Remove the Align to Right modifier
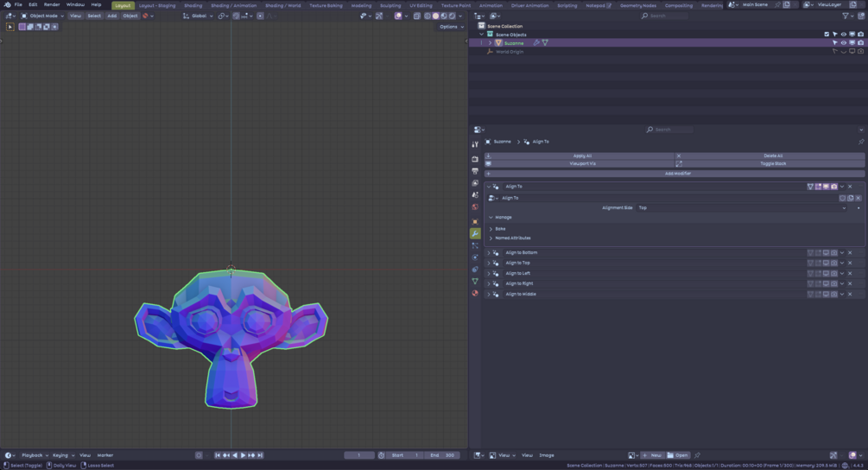Screen dimensions: 868x470 pyautogui.click(x=850, y=283)
